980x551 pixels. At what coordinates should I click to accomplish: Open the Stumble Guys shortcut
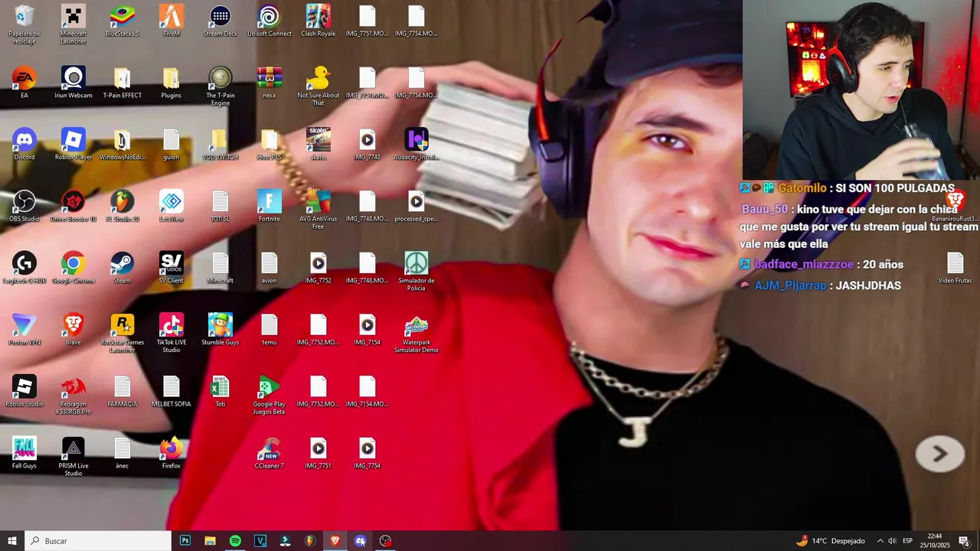tap(220, 330)
